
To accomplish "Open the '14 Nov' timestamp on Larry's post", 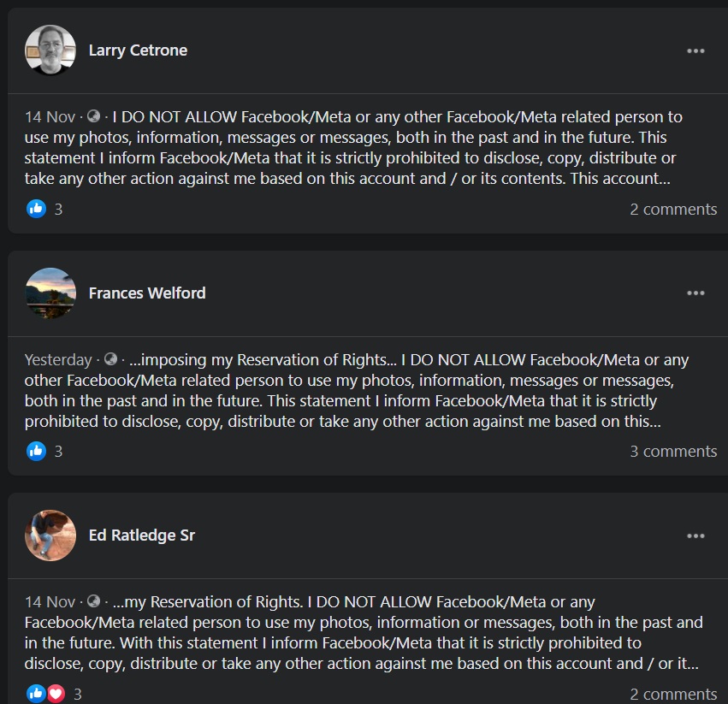I will click(x=50, y=117).
